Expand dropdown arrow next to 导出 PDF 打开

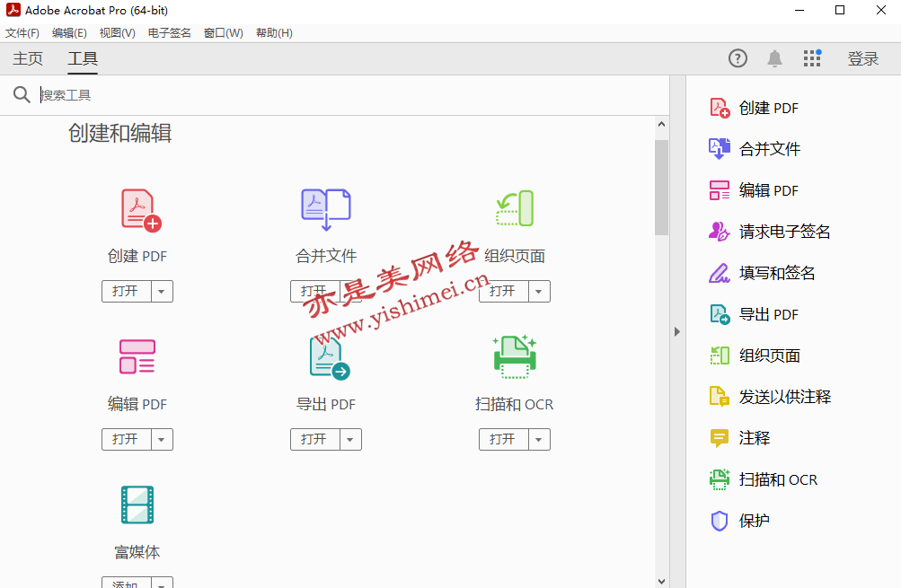[x=350, y=440]
